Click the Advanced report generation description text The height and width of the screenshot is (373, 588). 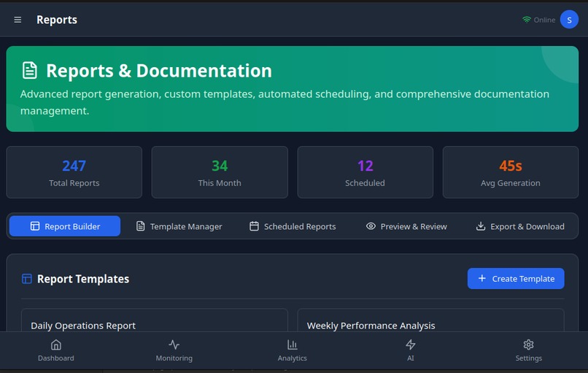point(285,102)
